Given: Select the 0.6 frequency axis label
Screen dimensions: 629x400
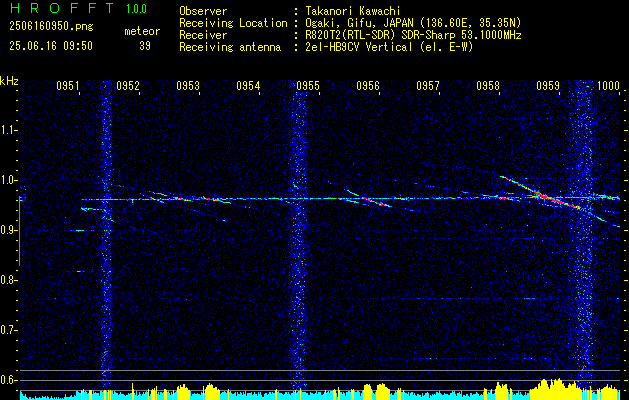Looking at the screenshot, I should point(8,380).
